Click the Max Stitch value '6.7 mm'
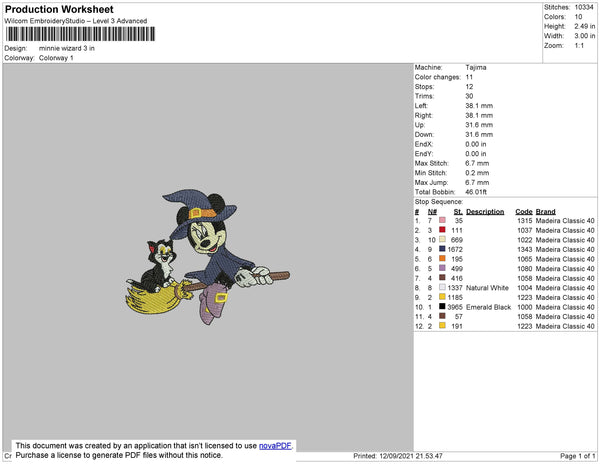Screen dimensions: 600x464 (477, 163)
